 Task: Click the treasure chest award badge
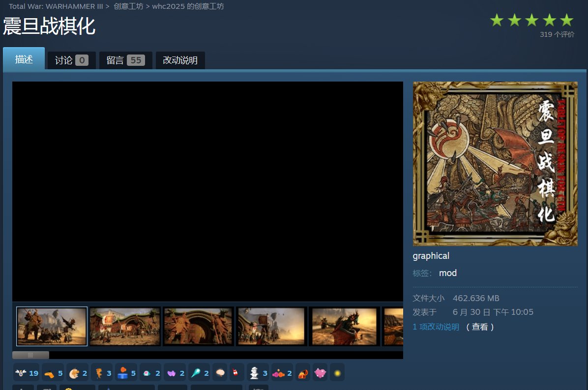303,373
